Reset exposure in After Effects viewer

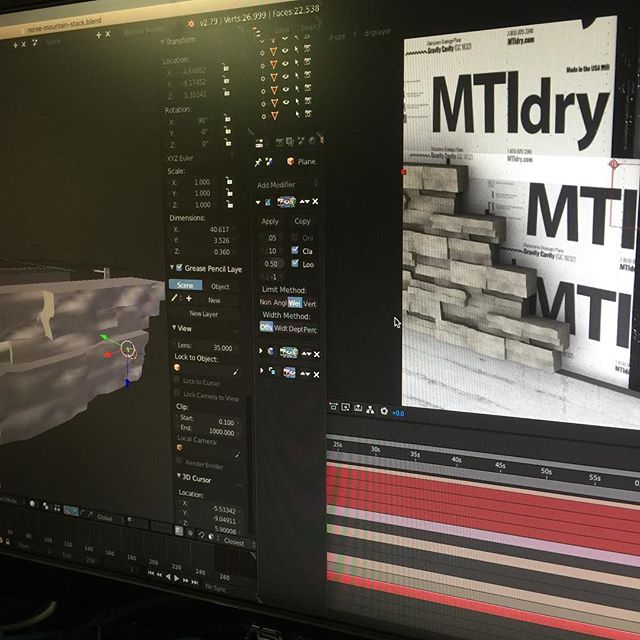(x=384, y=411)
